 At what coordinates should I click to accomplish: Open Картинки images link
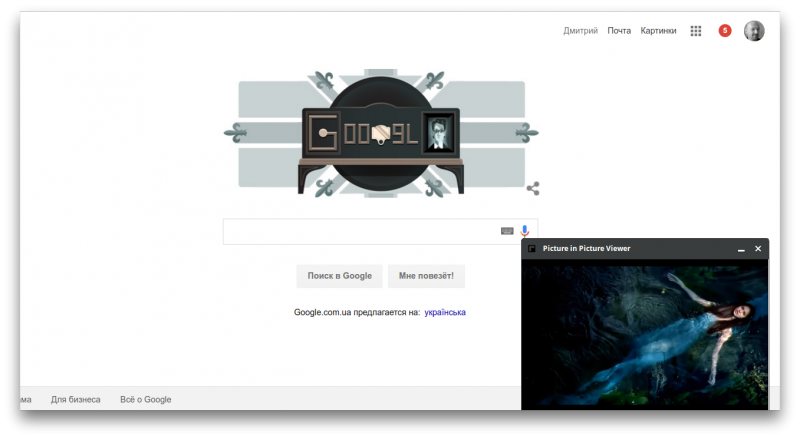coord(658,31)
